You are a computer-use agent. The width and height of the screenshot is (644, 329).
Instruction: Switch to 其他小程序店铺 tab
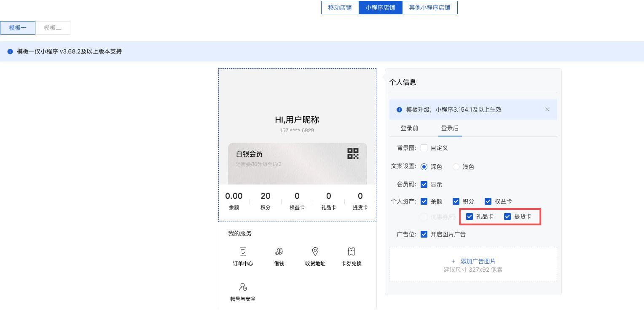430,8
